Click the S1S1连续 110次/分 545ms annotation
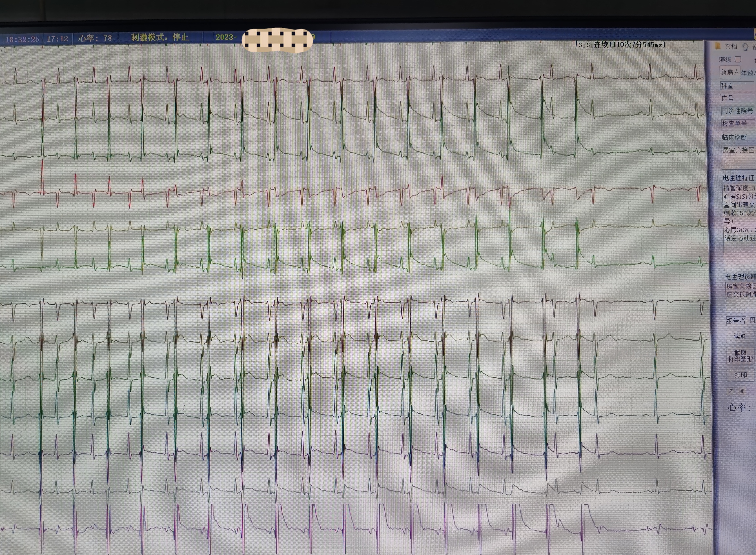 621,45
